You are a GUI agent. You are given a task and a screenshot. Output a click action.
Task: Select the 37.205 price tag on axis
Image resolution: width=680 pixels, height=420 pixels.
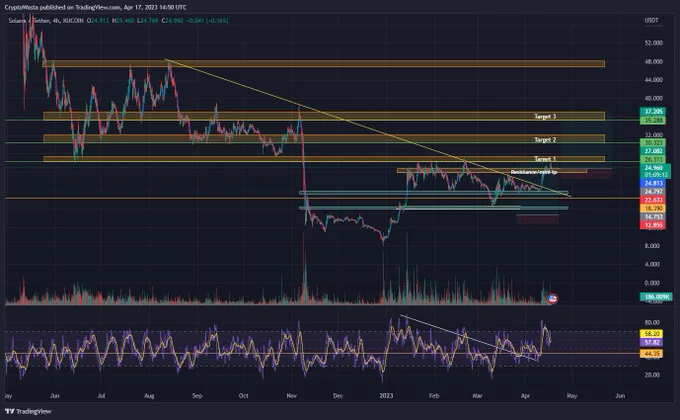click(x=654, y=112)
